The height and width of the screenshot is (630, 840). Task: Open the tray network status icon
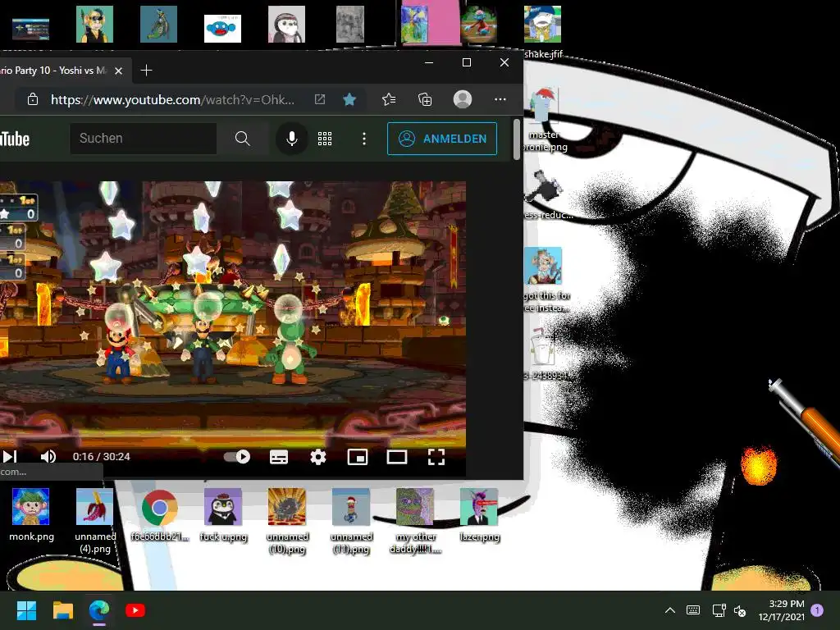[719, 610]
